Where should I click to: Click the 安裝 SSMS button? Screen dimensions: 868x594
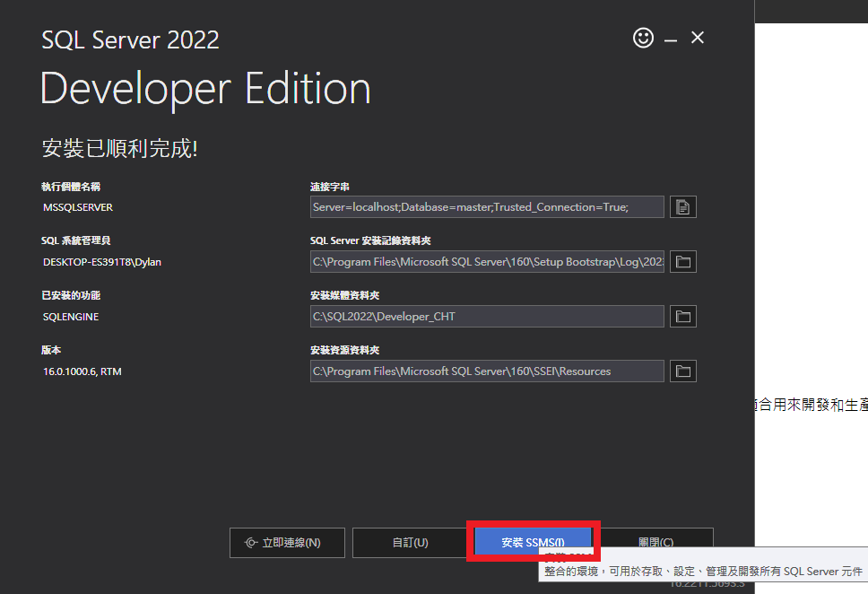534,543
